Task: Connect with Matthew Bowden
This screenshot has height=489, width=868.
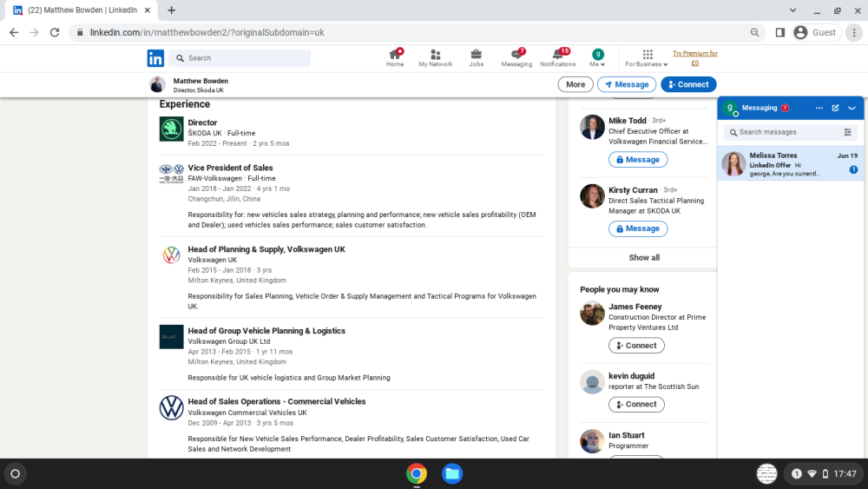Action: click(x=688, y=85)
